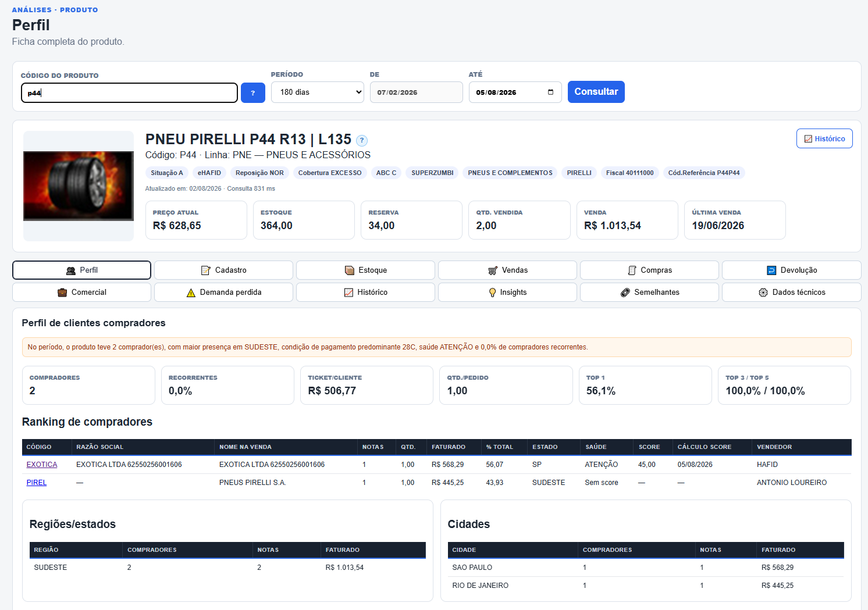
Task: Click the Consultar button
Action: pos(596,92)
